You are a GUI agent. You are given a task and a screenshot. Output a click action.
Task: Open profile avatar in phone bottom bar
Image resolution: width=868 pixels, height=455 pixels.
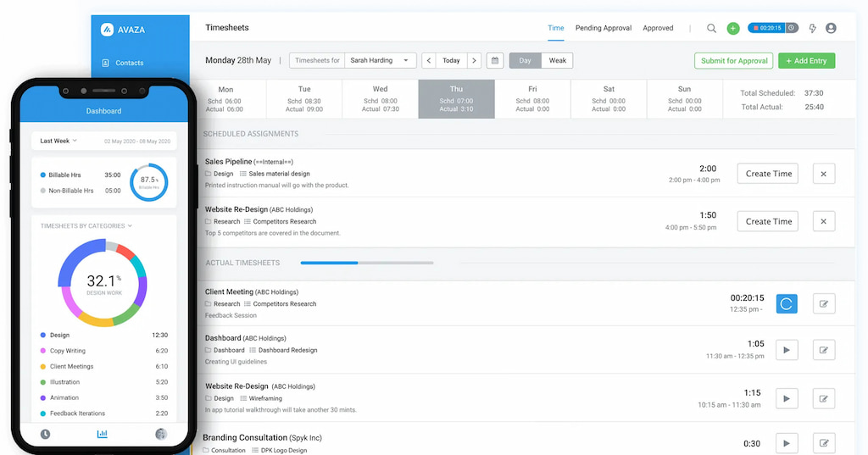pos(161,434)
